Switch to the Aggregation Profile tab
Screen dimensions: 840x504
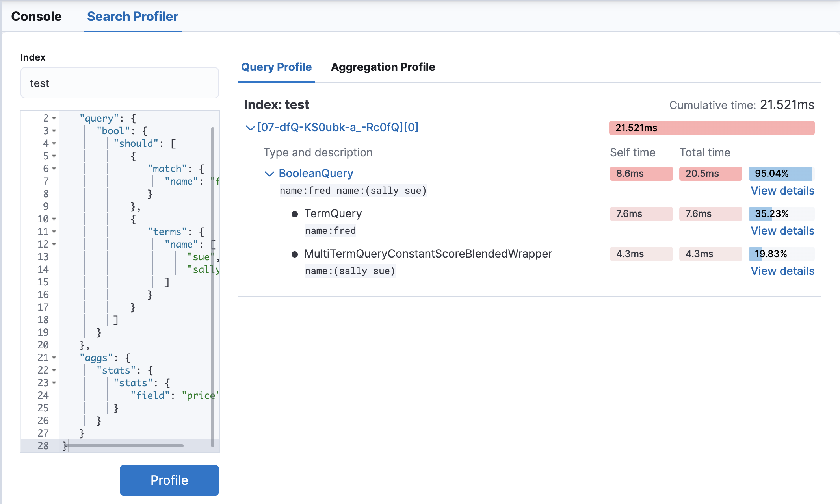point(383,67)
